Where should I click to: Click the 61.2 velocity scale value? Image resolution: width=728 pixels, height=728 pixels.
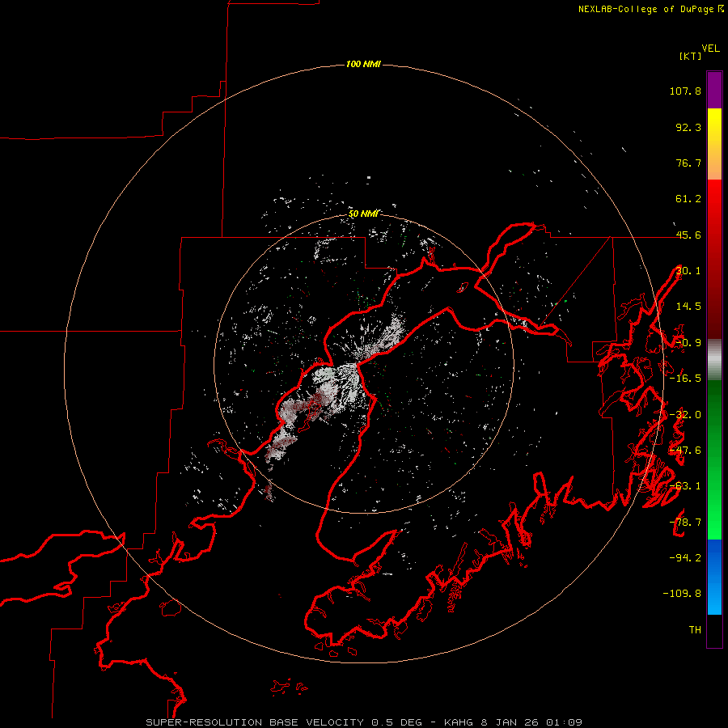[688, 199]
